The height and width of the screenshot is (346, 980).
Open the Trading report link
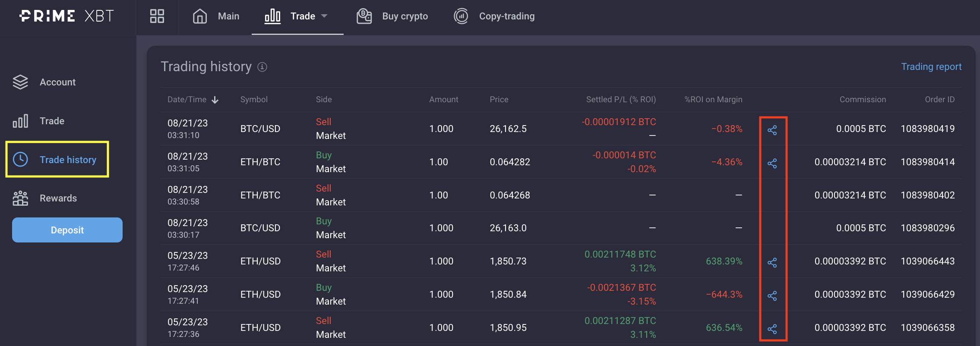[931, 66]
